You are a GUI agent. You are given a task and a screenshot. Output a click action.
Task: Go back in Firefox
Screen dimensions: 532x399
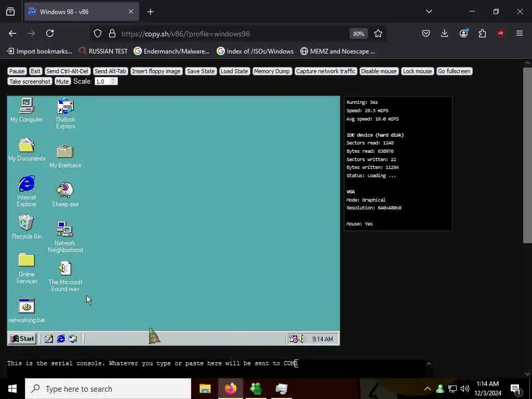click(x=12, y=33)
